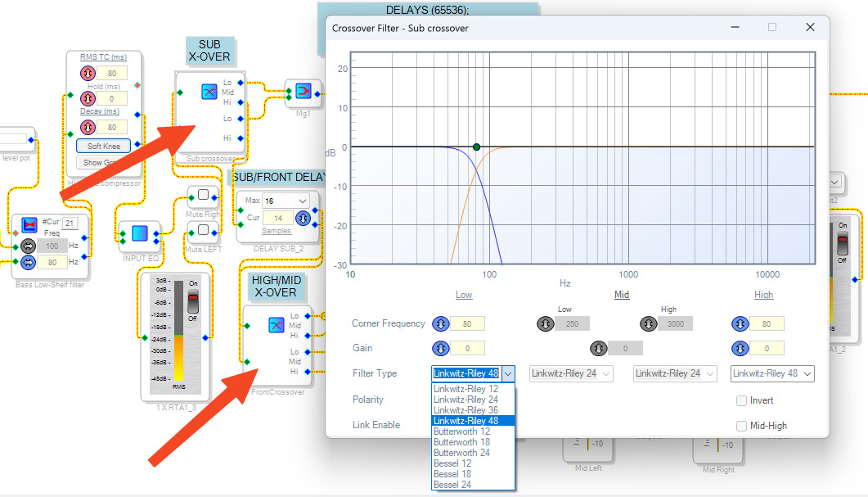Collapse the Low Filter Type dropdown arrow
Screen dimensions: 868x497
point(507,374)
